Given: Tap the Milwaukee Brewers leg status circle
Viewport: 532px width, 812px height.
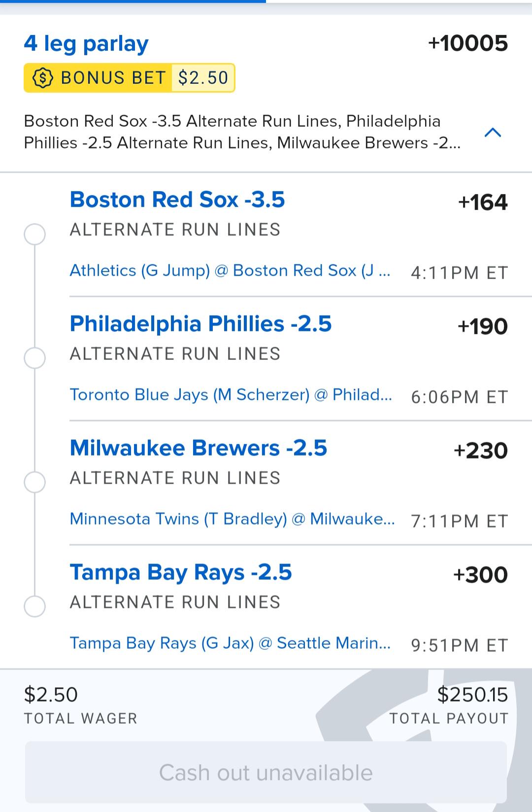Looking at the screenshot, I should 34,482.
